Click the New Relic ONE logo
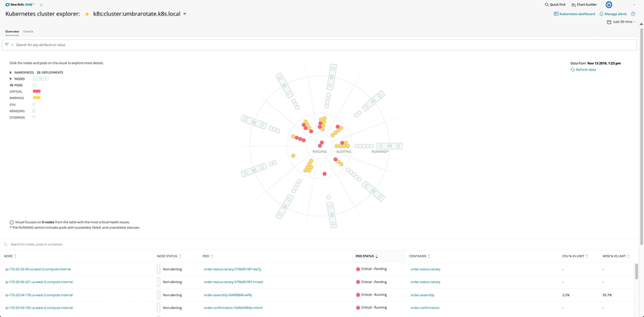Screen dimensions: 644x317 [x=20, y=4]
